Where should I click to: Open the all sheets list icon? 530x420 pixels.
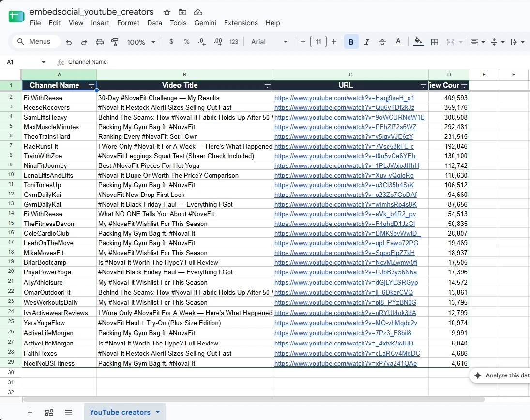tap(69, 412)
